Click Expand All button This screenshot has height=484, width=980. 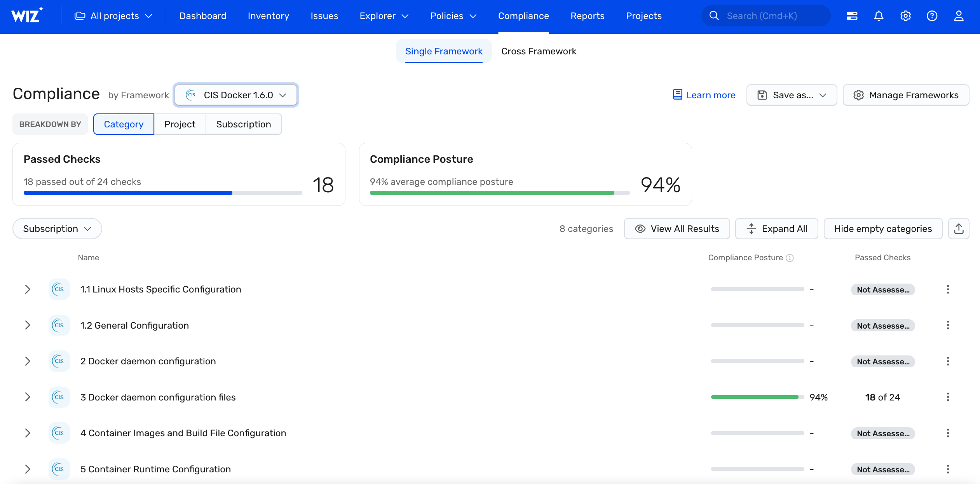pyautogui.click(x=776, y=229)
